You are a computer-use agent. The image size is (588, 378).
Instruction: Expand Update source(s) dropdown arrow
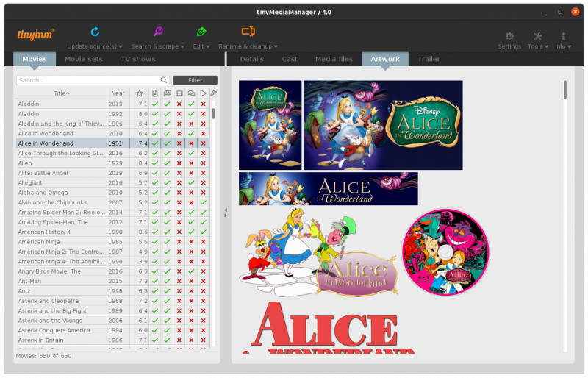click(x=121, y=46)
